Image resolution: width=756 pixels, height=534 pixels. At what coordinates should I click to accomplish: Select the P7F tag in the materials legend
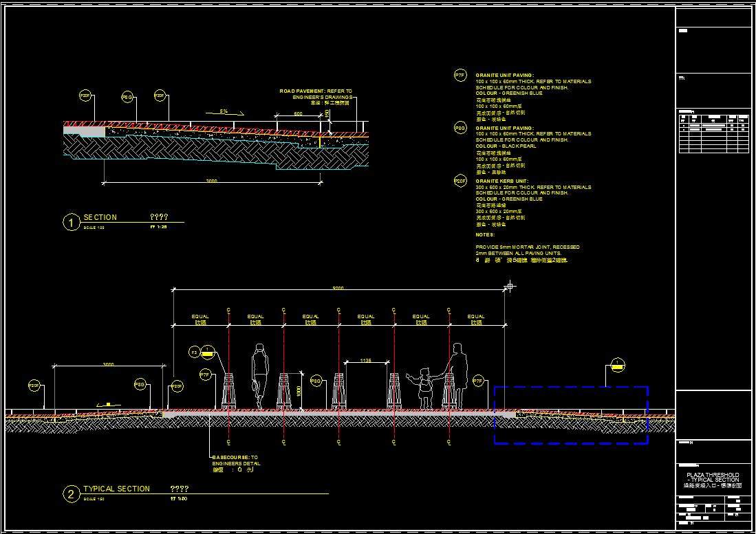460,75
